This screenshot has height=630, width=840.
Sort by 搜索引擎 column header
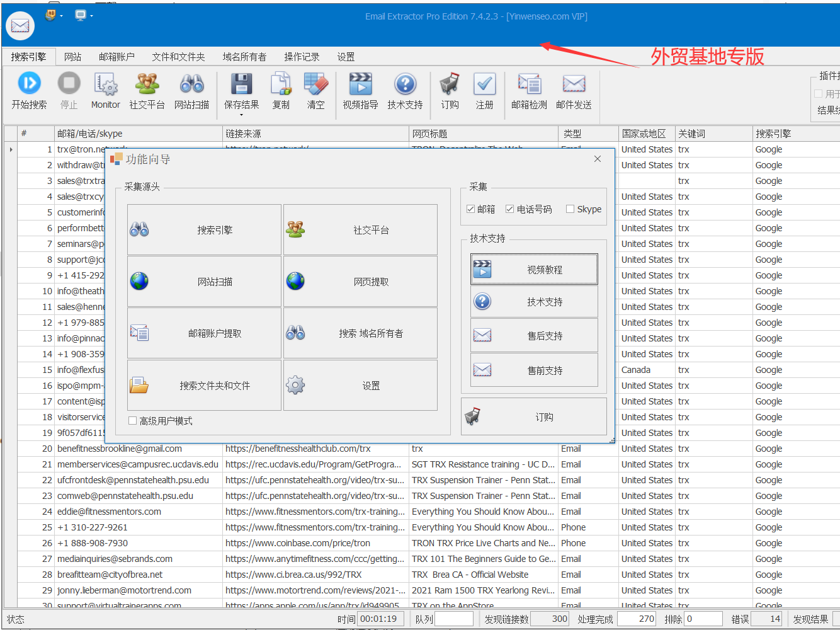797,134
